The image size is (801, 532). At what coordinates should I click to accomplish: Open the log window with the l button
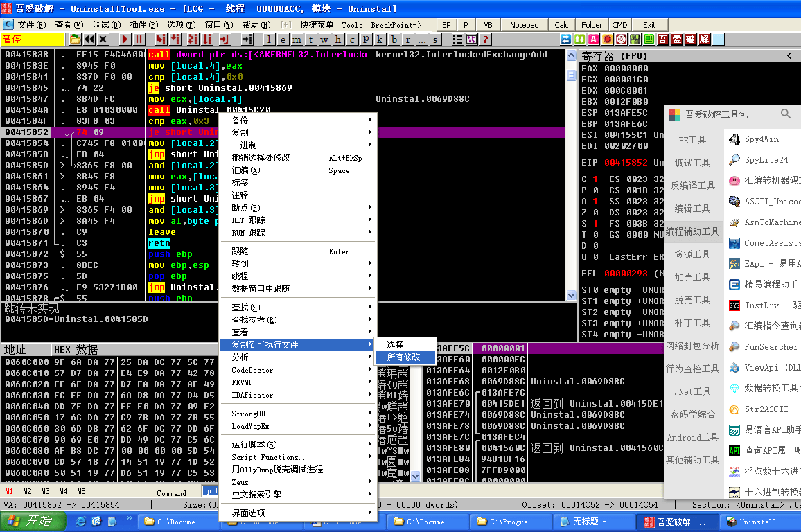click(x=270, y=39)
